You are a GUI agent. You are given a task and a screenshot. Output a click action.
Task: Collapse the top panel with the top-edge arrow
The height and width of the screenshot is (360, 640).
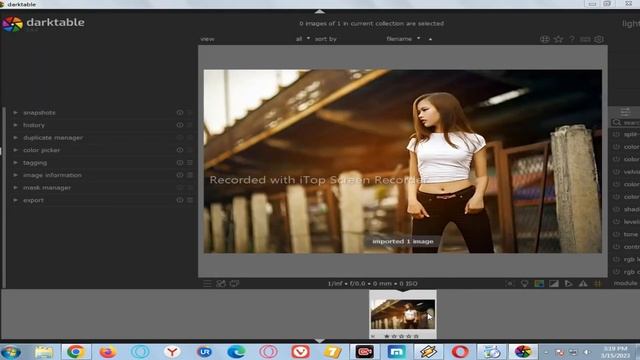[x=320, y=11]
